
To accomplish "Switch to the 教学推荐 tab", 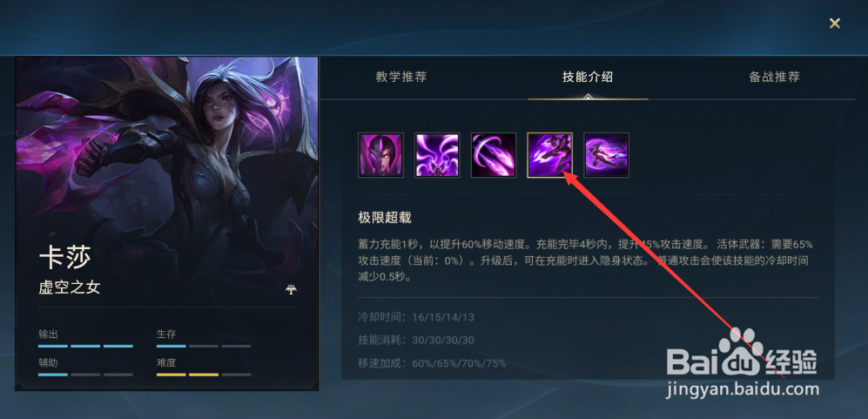I will tap(401, 77).
